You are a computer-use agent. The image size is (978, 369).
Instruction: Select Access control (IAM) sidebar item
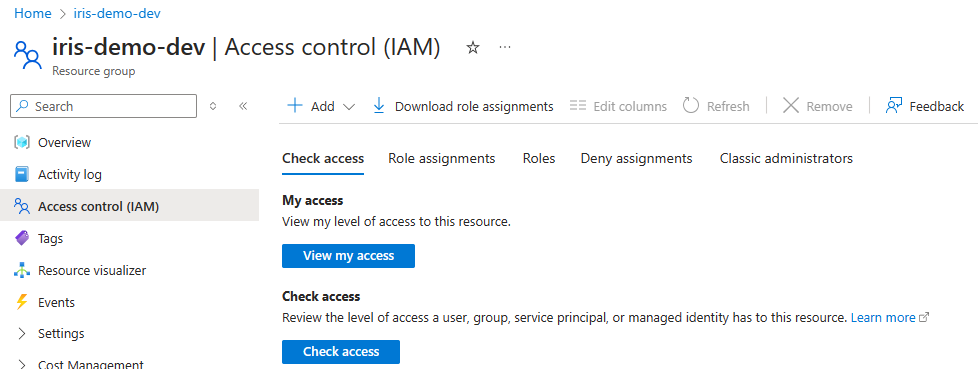(130, 206)
